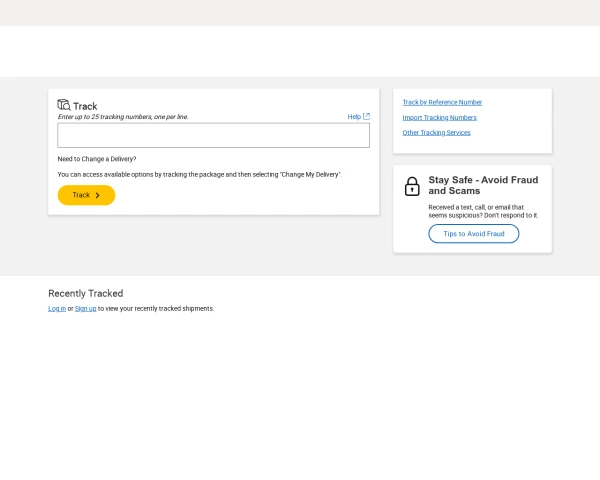The width and height of the screenshot is (600, 480).
Task: Click the padlock icon in fraud panel
Action: pos(412,186)
